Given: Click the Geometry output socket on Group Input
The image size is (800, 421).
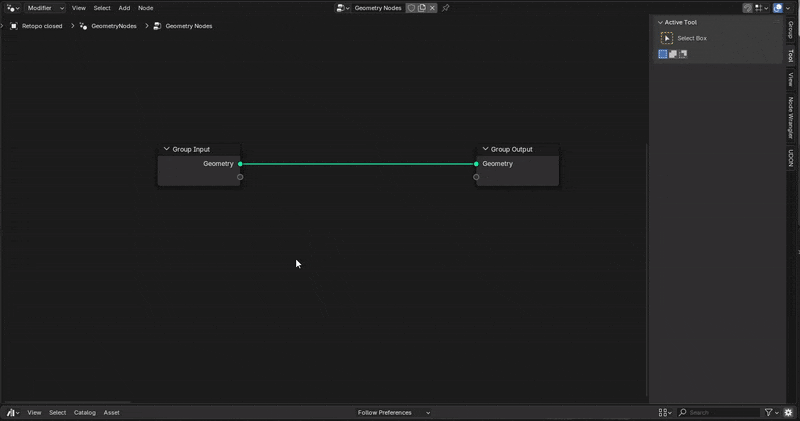Looking at the screenshot, I should click(240, 164).
